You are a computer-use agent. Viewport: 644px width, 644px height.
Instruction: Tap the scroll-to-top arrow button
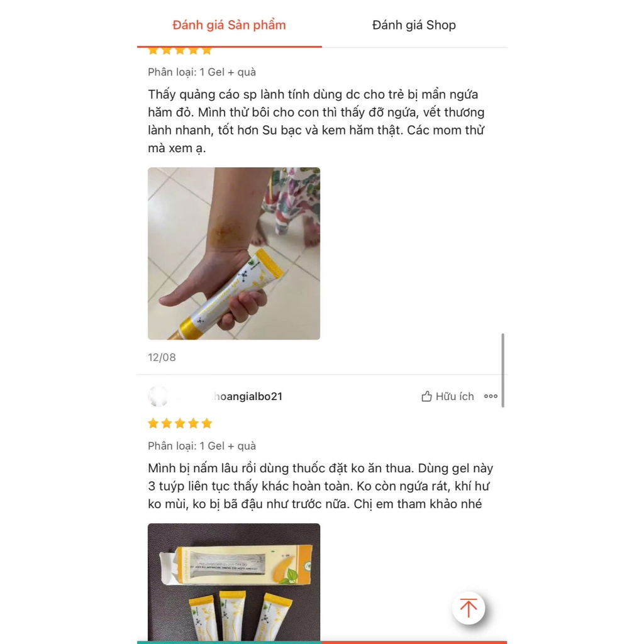coord(469,608)
